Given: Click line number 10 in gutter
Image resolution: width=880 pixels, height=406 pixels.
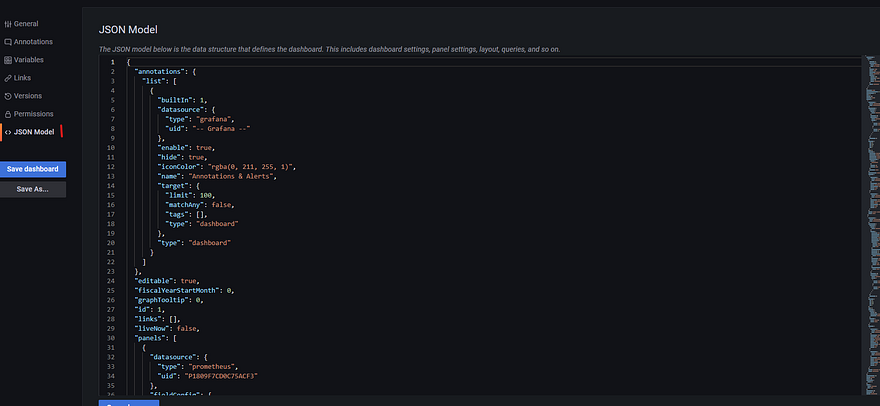Looking at the screenshot, I should [111, 148].
